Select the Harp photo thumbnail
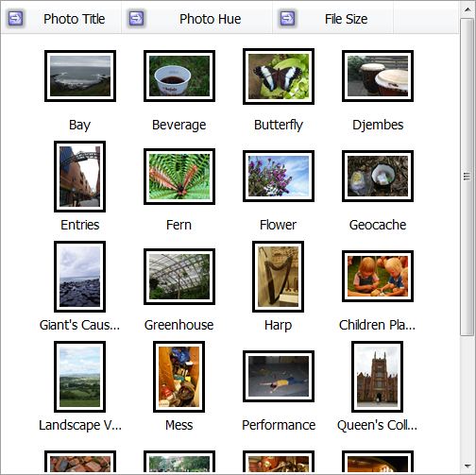The width and height of the screenshot is (476, 475). 278,277
